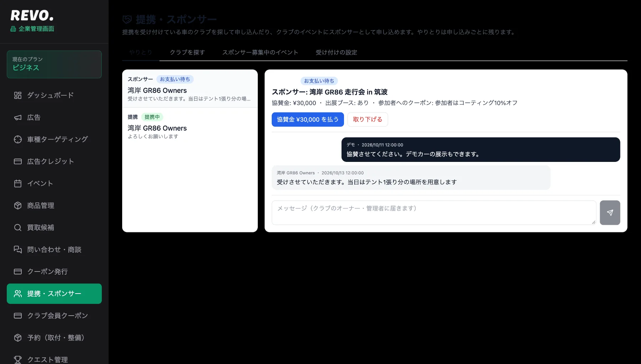This screenshot has height=364, width=641.
Task: Click the preview text よろしくお願いします
Action: [153, 137]
